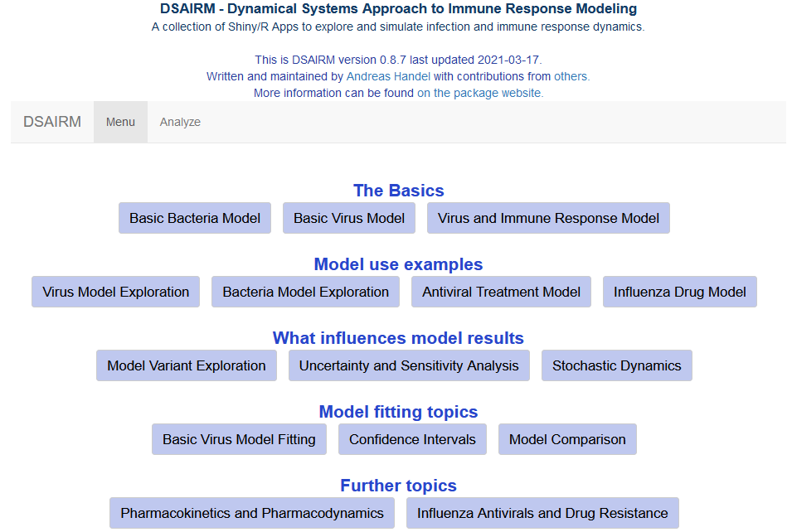The image size is (792, 532).
Task: Start the Virus Model Exploration app
Action: [115, 292]
